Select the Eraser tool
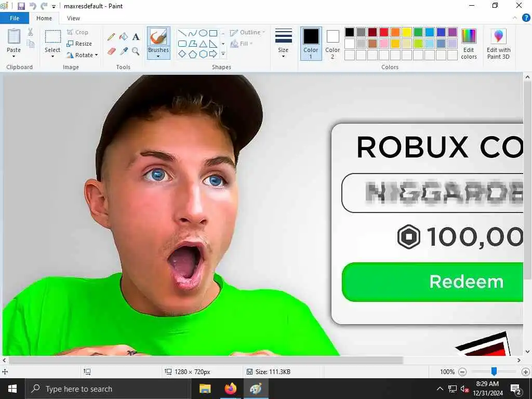This screenshot has width=532, height=399. [x=111, y=51]
